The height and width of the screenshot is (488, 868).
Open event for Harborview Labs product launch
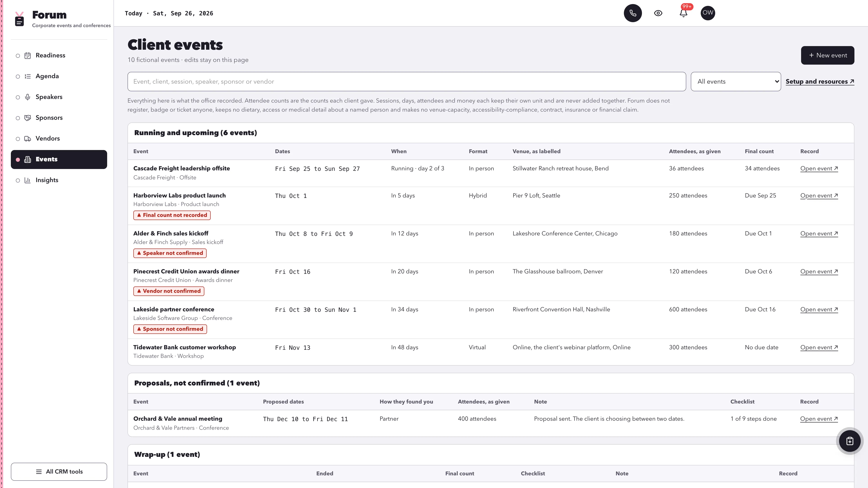click(819, 196)
